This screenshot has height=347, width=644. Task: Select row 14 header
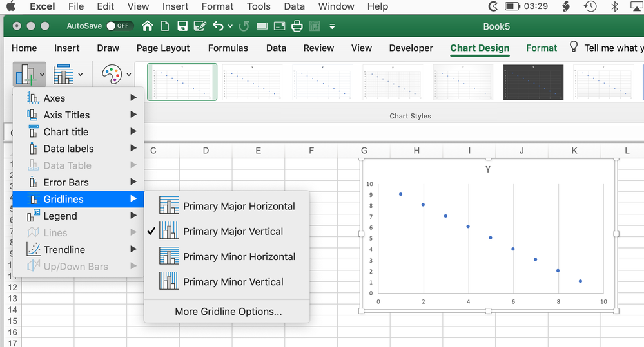(x=12, y=310)
